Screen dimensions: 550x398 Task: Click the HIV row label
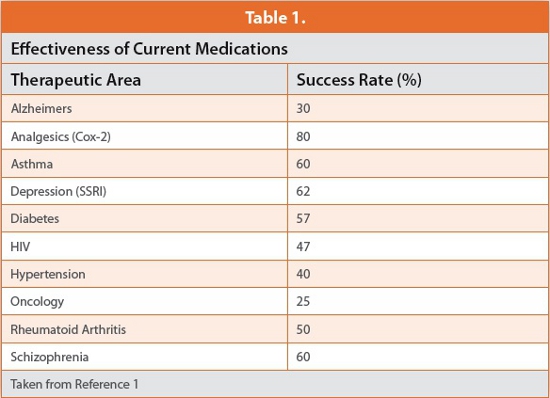point(20,247)
